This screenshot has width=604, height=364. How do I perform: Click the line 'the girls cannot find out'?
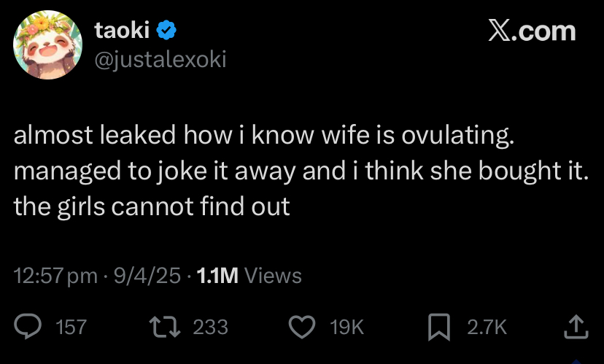coord(152,206)
